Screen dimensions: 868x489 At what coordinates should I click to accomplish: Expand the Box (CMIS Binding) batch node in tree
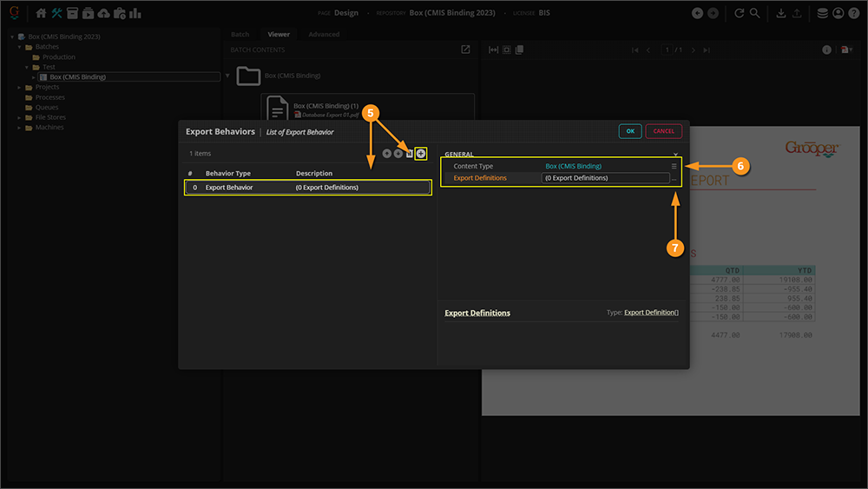tap(34, 77)
